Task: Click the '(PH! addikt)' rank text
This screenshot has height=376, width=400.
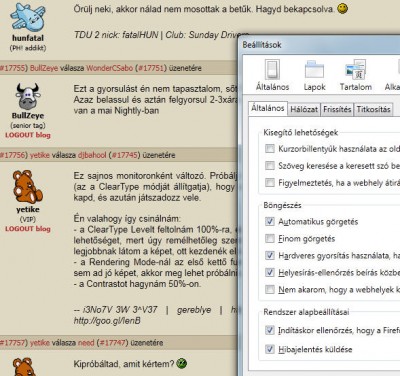Action: coord(28,48)
